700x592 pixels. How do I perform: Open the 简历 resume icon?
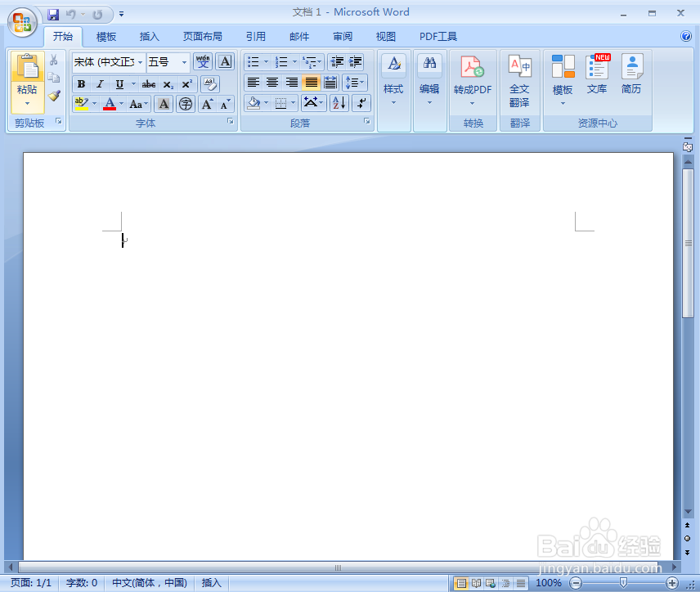pyautogui.click(x=631, y=67)
